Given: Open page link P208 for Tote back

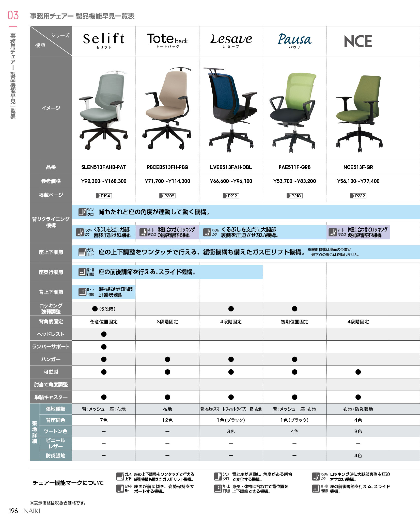Looking at the screenshot, I should [x=167, y=196].
